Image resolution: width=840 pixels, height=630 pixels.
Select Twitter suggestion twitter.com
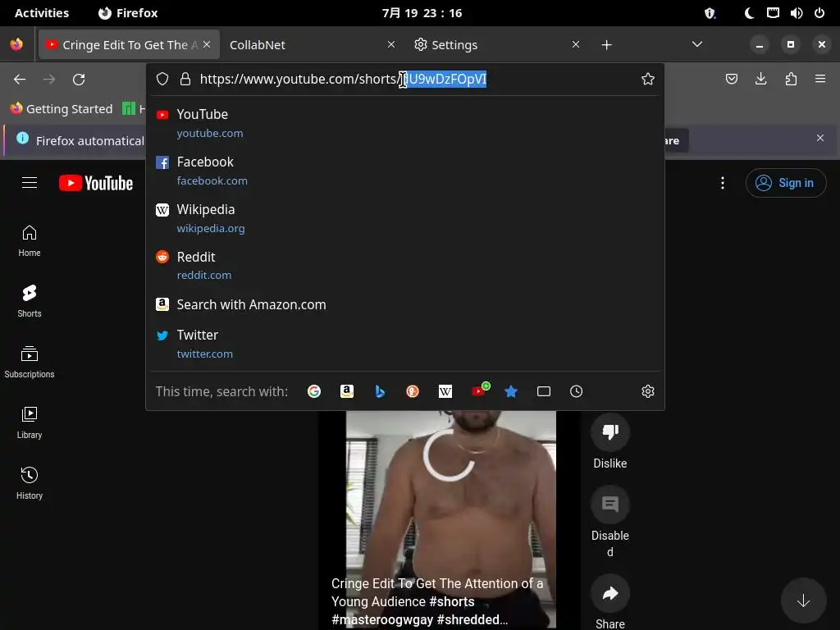click(405, 344)
